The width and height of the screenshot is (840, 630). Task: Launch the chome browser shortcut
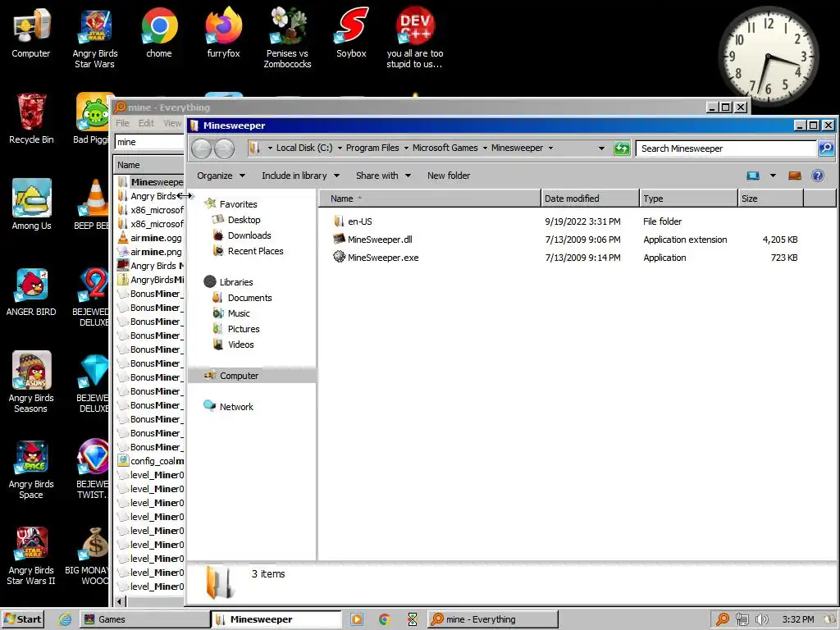tap(159, 33)
